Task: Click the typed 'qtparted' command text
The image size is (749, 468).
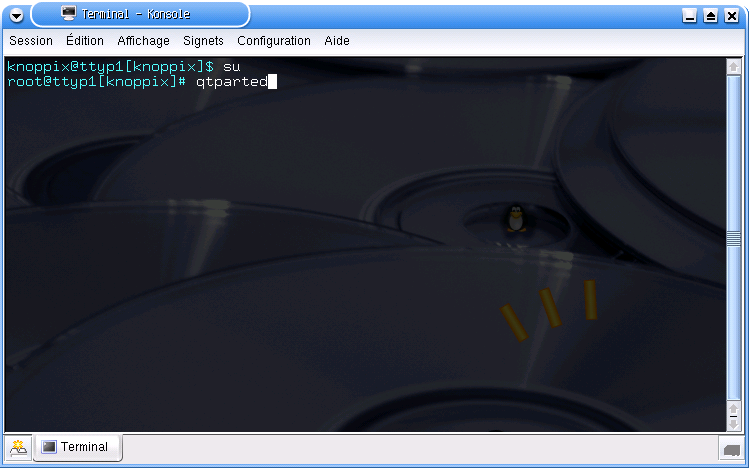Action: pyautogui.click(x=232, y=82)
